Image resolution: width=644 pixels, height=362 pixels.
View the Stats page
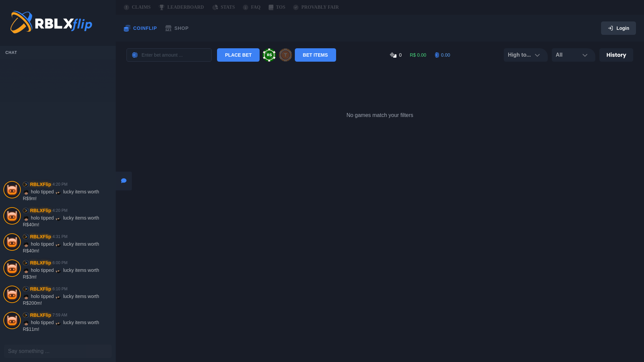pyautogui.click(x=223, y=7)
